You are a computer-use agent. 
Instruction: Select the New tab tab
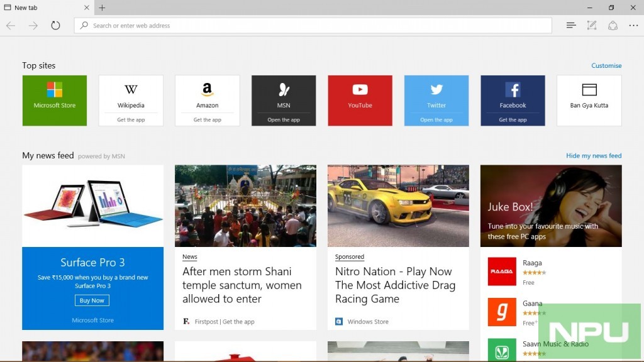tap(47, 8)
